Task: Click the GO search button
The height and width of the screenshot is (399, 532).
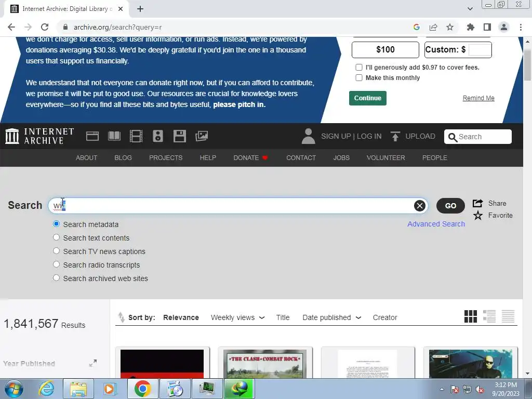Action: [450, 206]
